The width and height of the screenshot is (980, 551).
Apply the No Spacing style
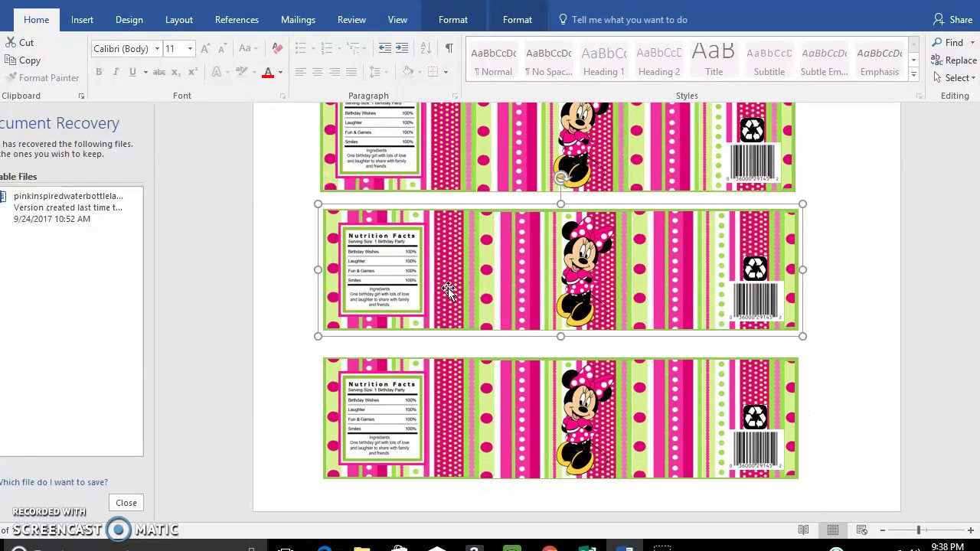[548, 60]
